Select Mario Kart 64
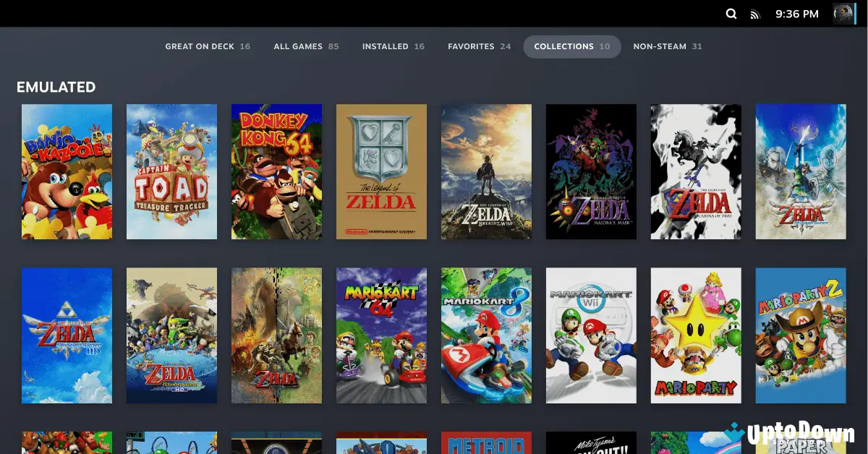This screenshot has width=868, height=454. pos(381,335)
